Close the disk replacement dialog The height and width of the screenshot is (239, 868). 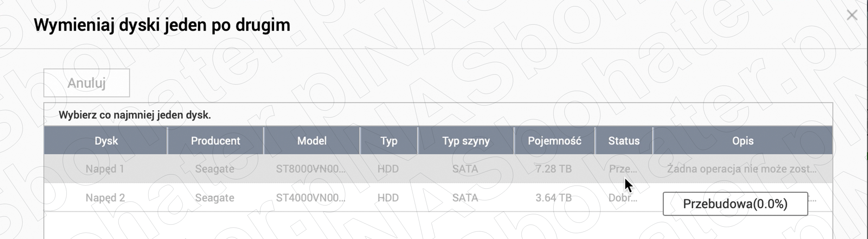[852, 15]
